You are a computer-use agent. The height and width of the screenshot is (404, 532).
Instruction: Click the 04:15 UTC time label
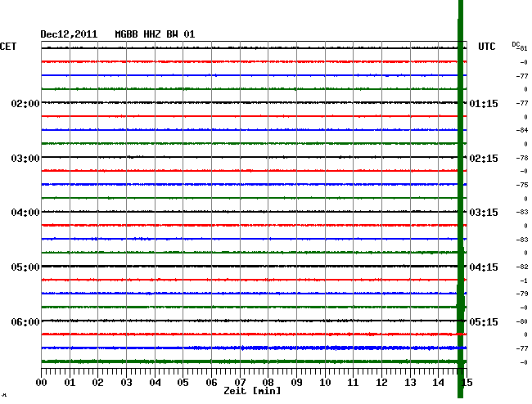pos(484,267)
